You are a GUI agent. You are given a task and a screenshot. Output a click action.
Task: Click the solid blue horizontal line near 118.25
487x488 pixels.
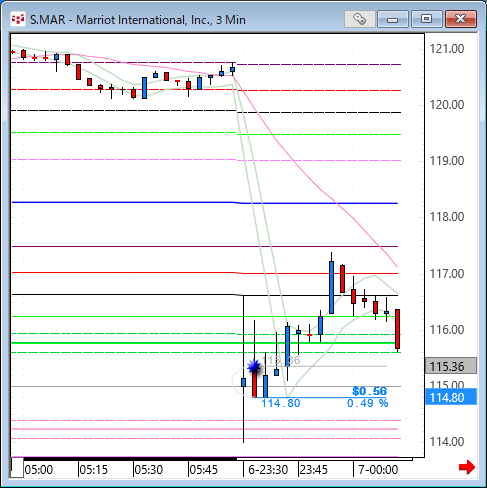click(x=205, y=203)
